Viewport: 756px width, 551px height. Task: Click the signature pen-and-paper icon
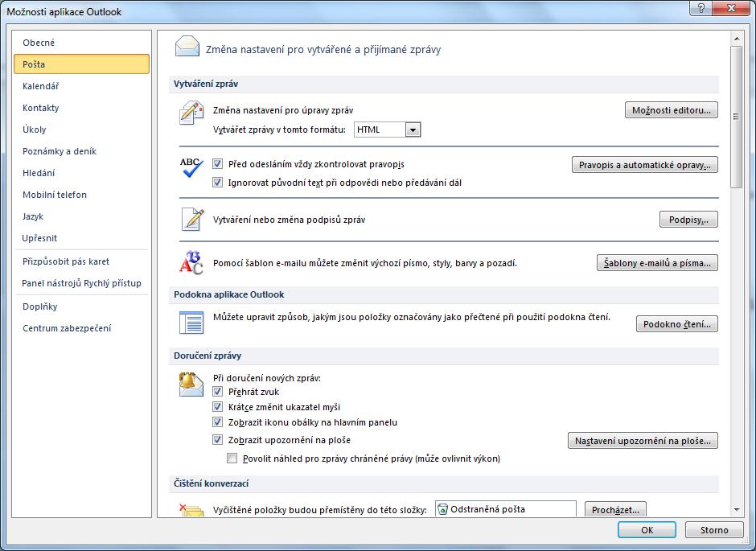(192, 220)
